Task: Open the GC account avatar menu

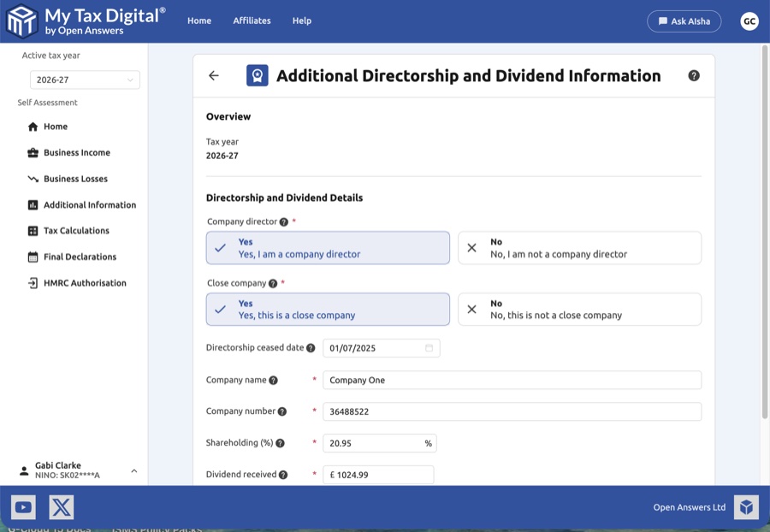Action: [x=749, y=21]
